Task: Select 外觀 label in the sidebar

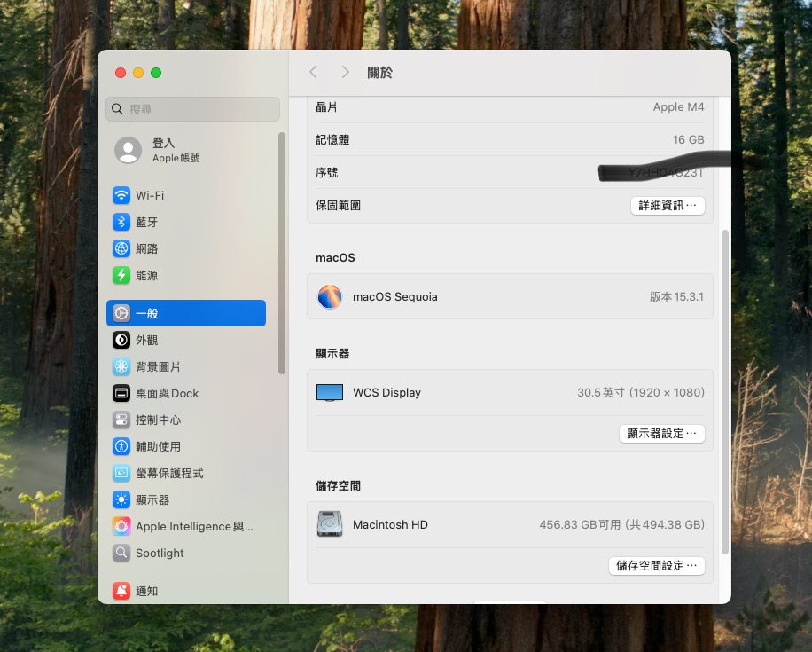Action: pos(146,340)
